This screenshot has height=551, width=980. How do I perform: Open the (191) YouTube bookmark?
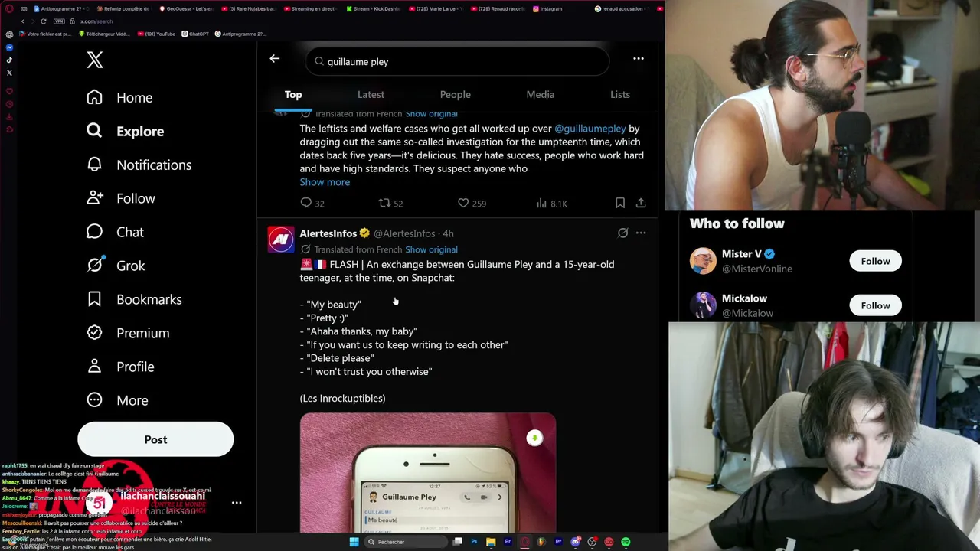[x=156, y=34]
